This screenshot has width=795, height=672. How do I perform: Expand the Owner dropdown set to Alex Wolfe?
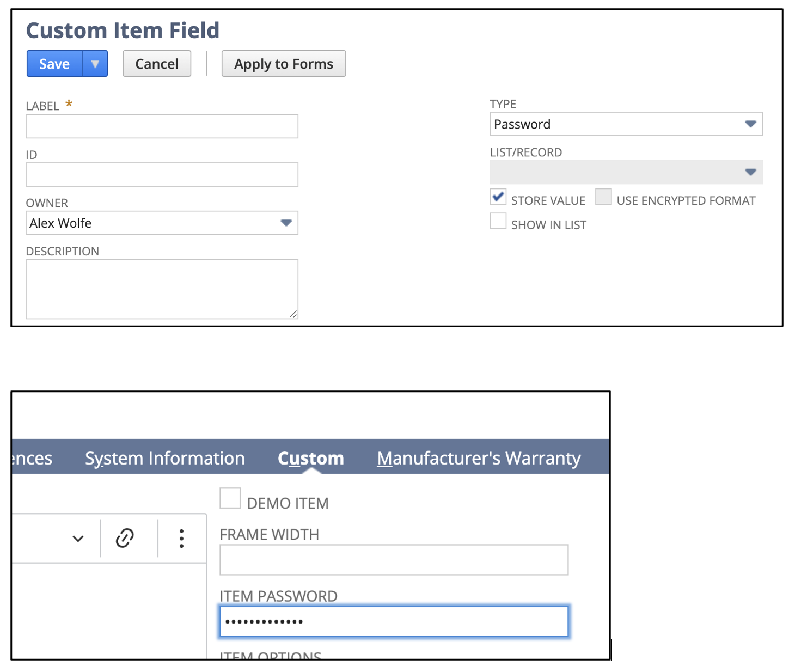pos(162,223)
